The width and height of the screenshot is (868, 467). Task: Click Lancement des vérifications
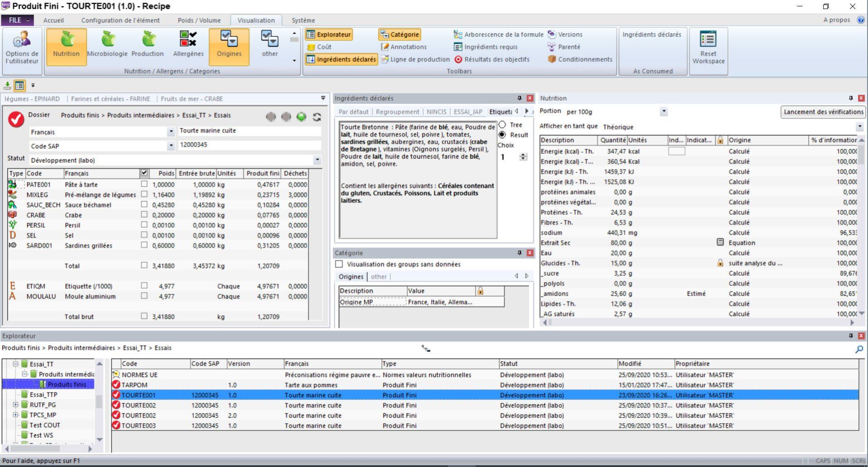[823, 112]
